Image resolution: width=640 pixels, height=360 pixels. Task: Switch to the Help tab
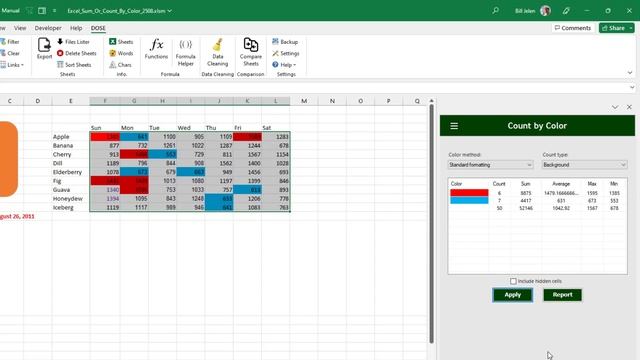[76, 28]
